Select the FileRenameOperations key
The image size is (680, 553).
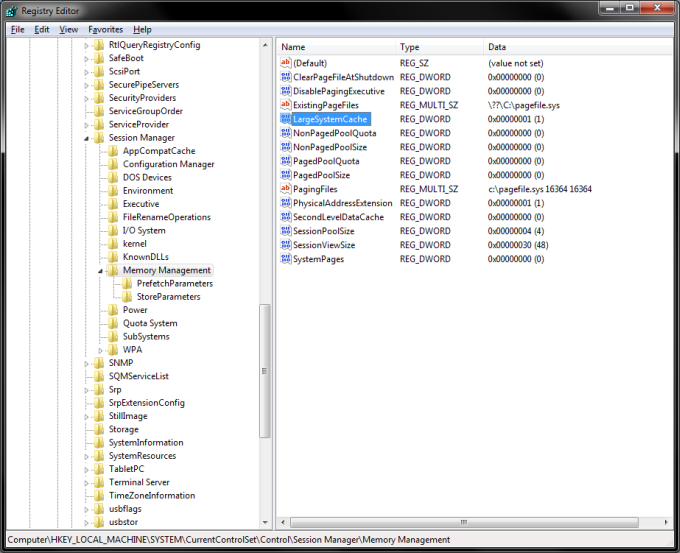[167, 217]
